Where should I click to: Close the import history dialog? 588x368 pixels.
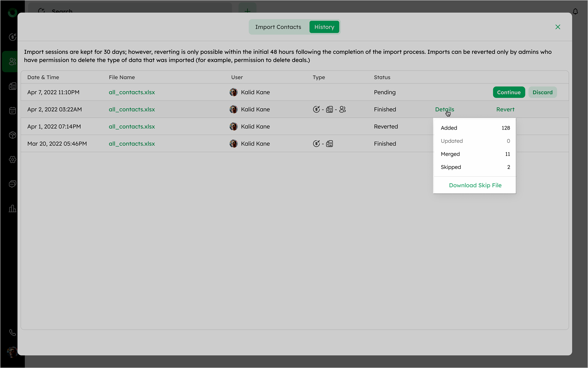click(x=558, y=27)
